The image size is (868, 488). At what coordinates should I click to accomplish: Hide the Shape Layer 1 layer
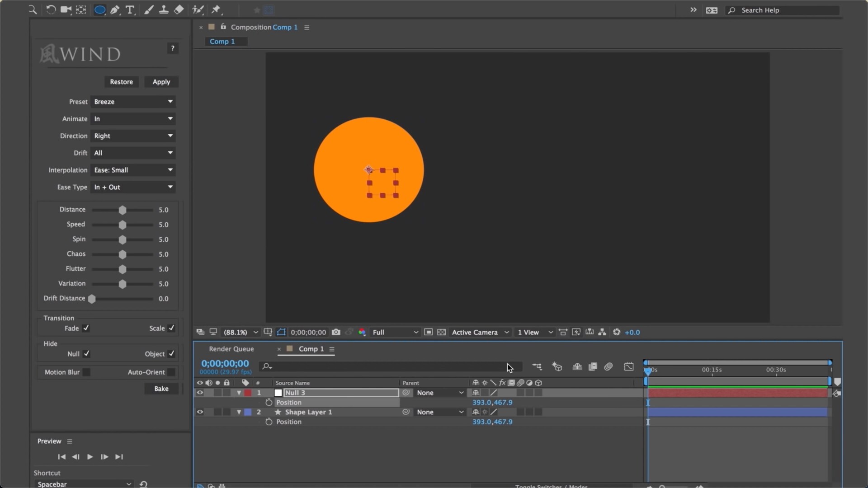click(x=200, y=412)
